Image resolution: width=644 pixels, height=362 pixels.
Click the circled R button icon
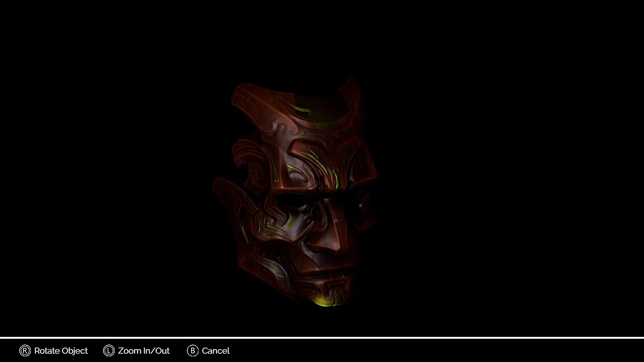click(25, 351)
